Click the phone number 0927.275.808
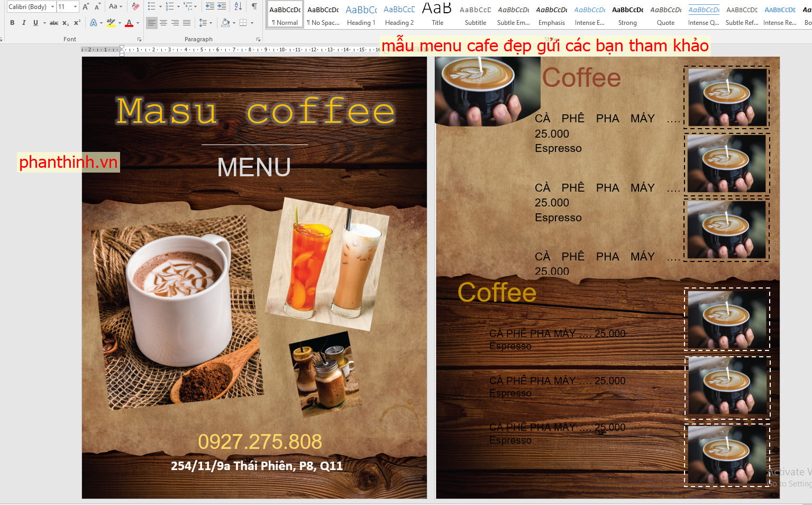 click(260, 441)
